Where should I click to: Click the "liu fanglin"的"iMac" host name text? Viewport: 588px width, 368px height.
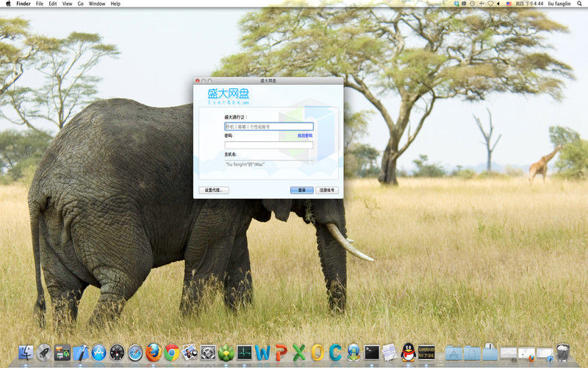coord(245,164)
